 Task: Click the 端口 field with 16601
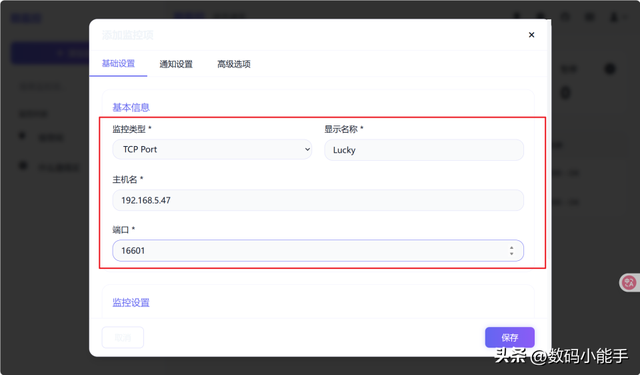(x=318, y=250)
